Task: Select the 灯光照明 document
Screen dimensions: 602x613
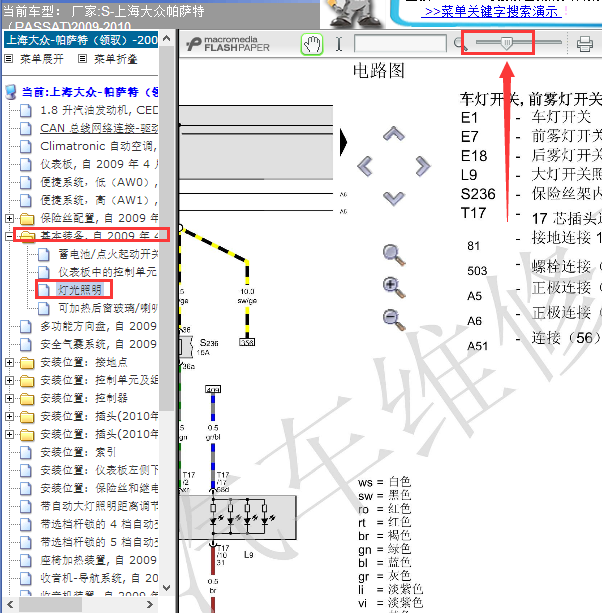Action: [x=80, y=290]
